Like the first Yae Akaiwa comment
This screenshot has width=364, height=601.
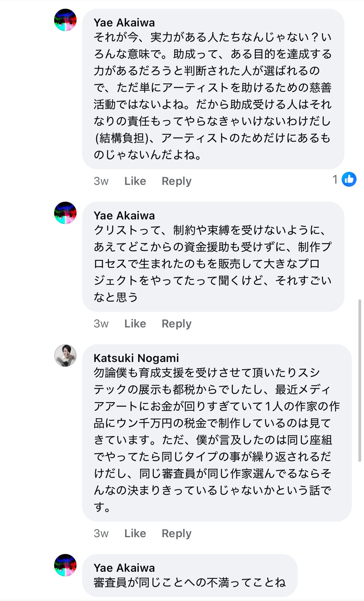tap(135, 181)
